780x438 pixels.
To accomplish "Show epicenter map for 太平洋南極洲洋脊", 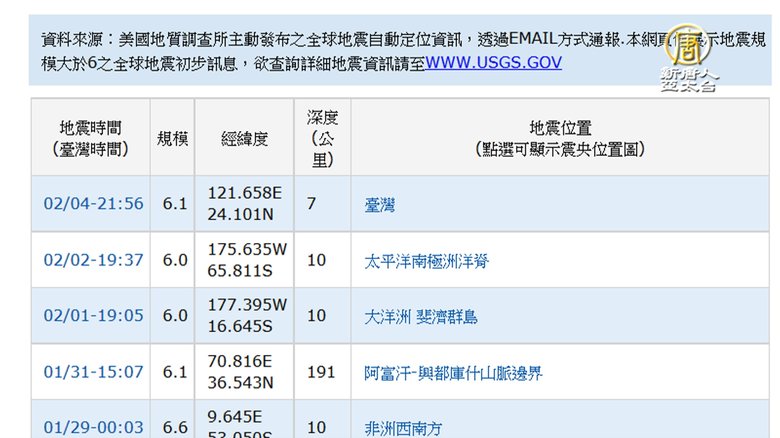I will (427, 261).
